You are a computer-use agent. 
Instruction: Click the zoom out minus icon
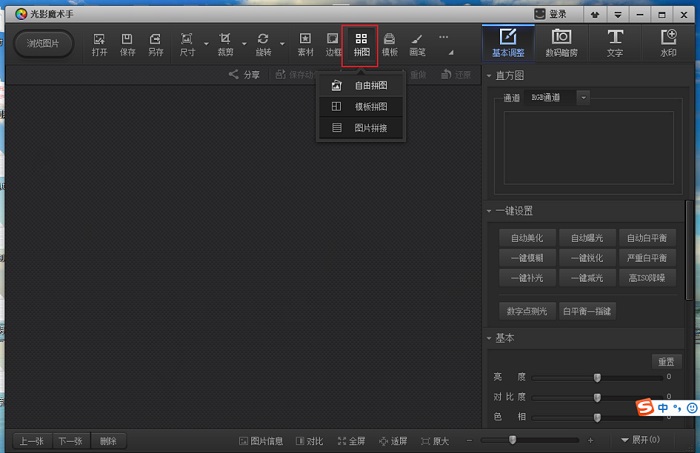click(x=469, y=441)
